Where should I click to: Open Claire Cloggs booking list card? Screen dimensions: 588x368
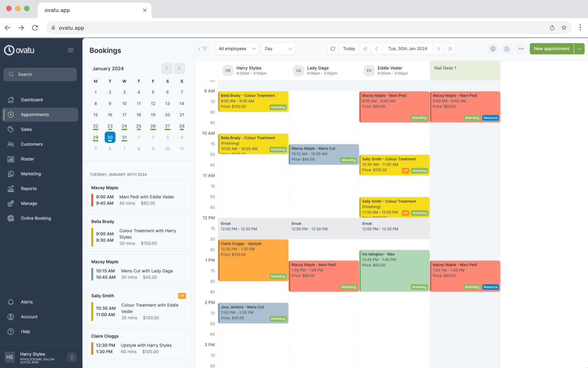139,344
